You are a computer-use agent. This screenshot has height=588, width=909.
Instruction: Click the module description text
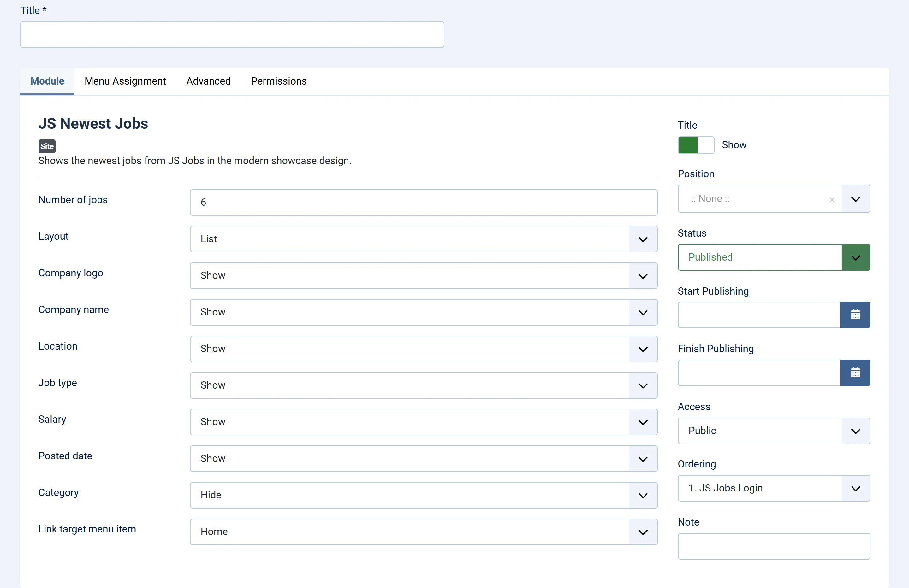[x=195, y=161]
